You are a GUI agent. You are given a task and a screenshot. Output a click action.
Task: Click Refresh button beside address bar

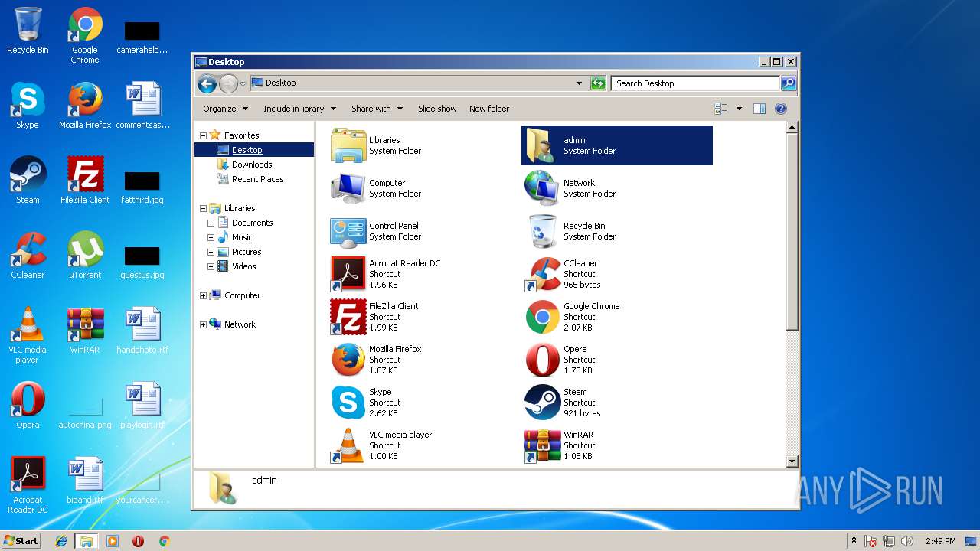599,83
